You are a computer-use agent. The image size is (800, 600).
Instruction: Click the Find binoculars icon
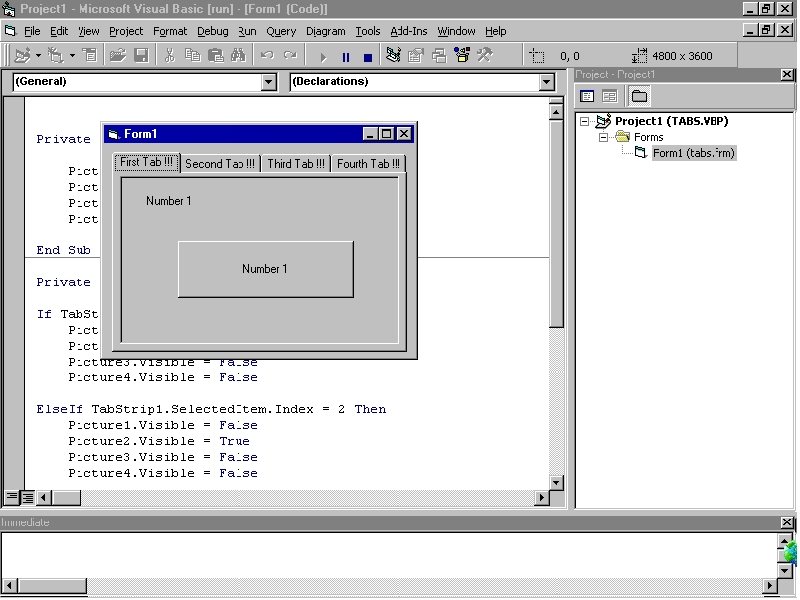pyautogui.click(x=238, y=56)
